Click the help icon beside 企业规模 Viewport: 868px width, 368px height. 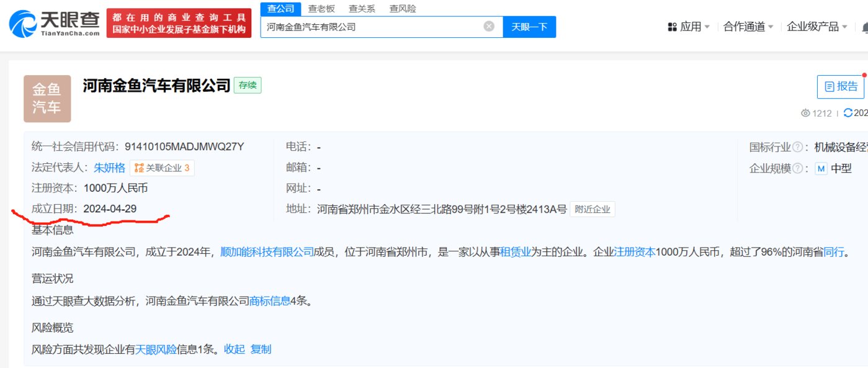click(797, 168)
